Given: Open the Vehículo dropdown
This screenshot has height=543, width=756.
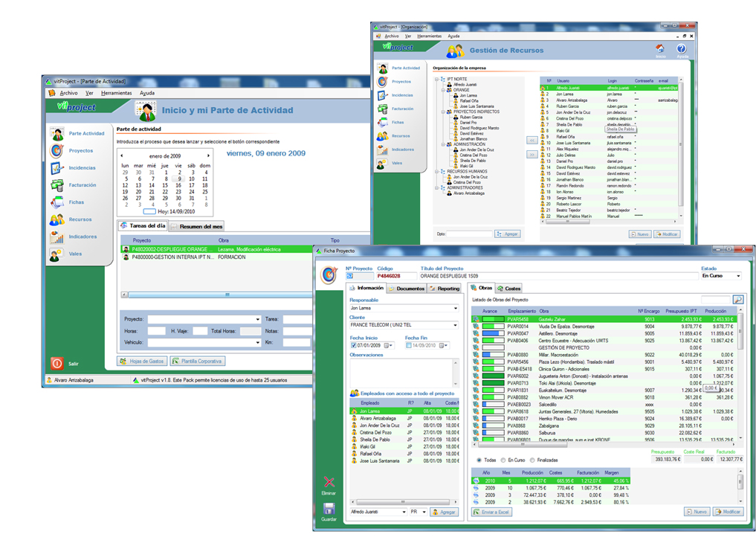Looking at the screenshot, I should pyautogui.click(x=204, y=342).
